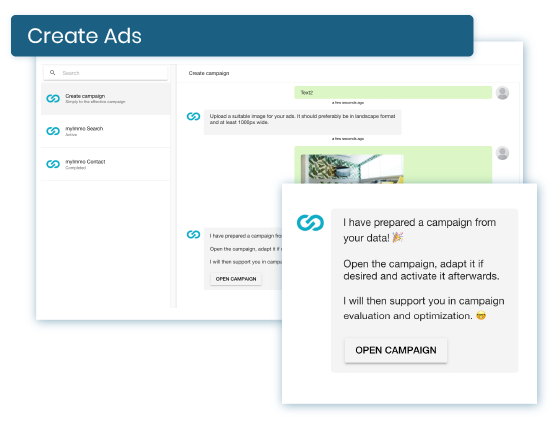This screenshot has width=550, height=440.
Task: Click small OPEN CAMPAIGN button in chat
Action: point(236,279)
